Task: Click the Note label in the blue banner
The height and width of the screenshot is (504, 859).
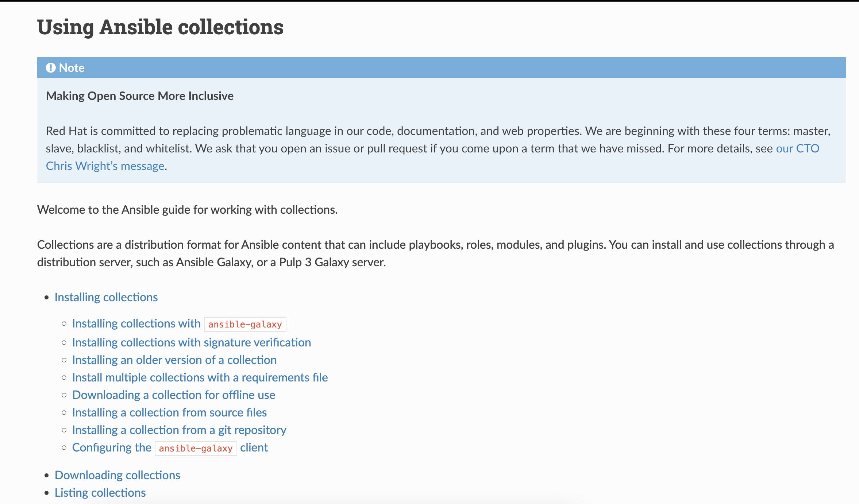Action: pos(72,68)
